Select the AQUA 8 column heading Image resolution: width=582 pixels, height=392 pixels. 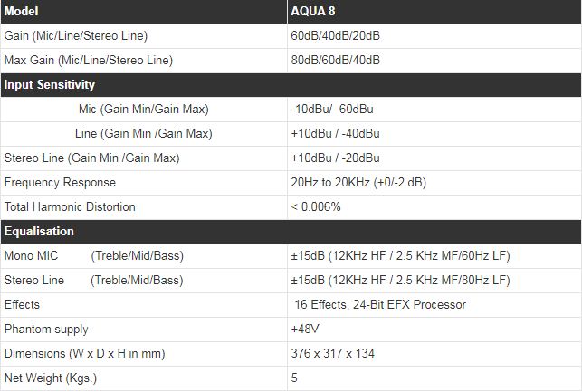[316, 11]
